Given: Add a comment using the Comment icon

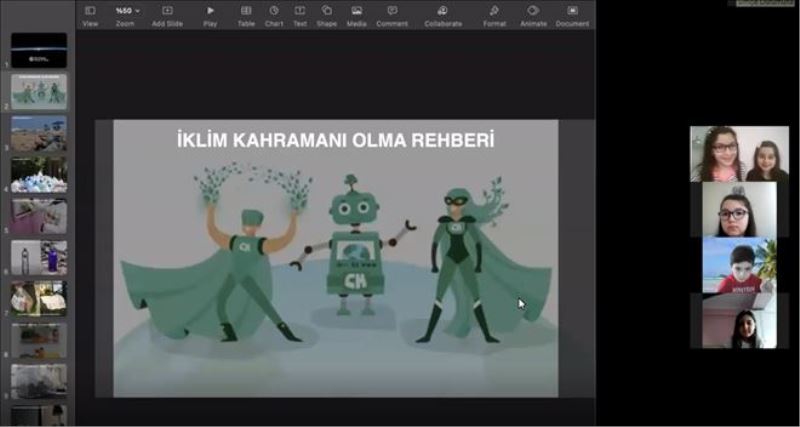Looking at the screenshot, I should (x=392, y=11).
